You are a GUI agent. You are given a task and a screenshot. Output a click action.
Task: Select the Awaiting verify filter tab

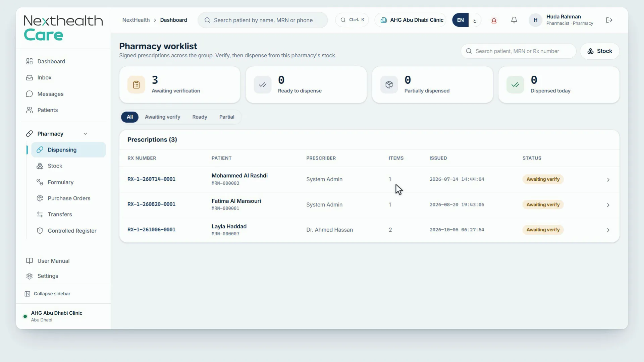(163, 117)
